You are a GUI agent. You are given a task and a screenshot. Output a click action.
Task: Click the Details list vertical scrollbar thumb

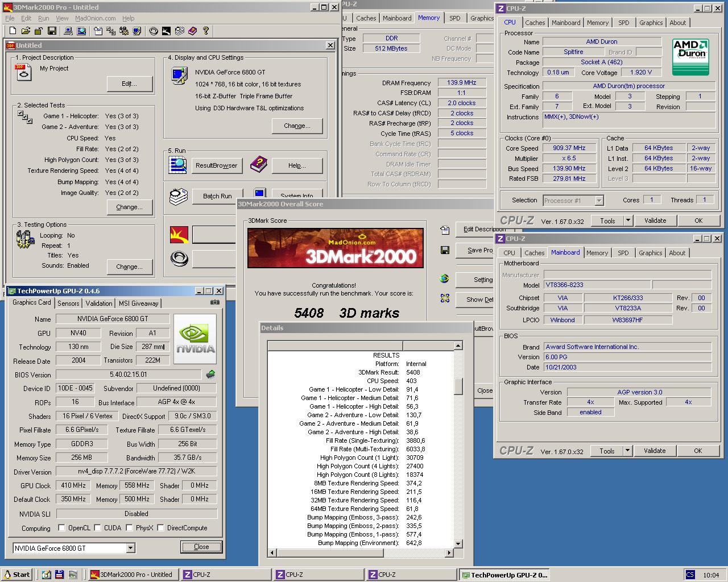[458, 386]
